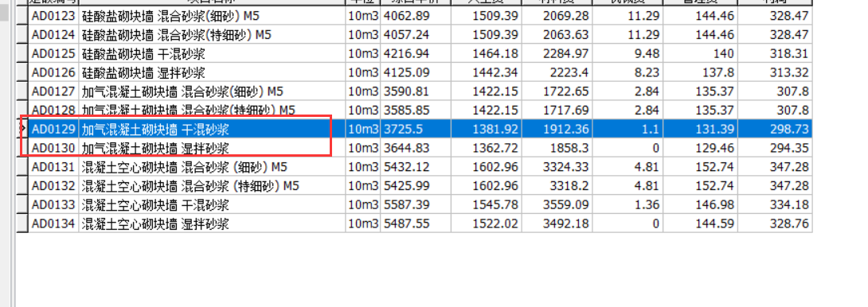Select the quota code cell AD0123
868x307 pixels.
click(x=53, y=16)
